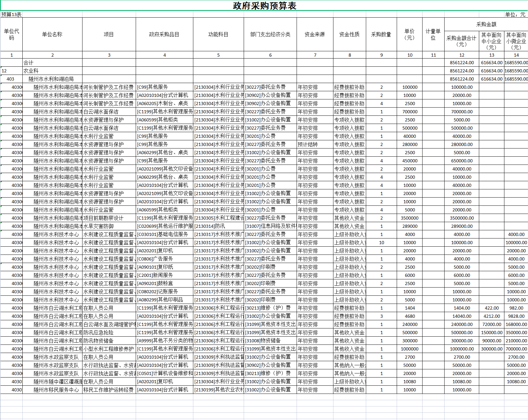The image size is (528, 420).
Task: Select the [A090201]鼓粉盒 cell
Action: pyautogui.click(x=164, y=283)
